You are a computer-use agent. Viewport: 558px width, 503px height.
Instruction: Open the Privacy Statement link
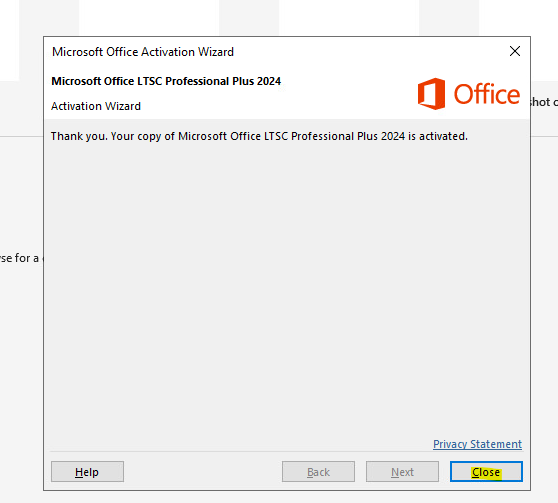(477, 444)
